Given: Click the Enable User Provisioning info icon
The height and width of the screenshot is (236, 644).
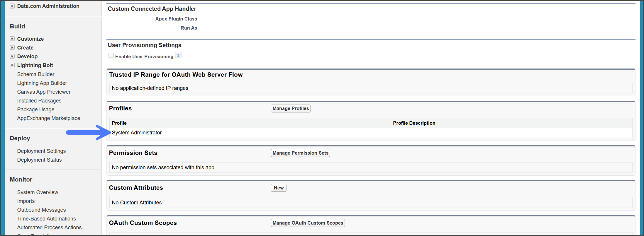Looking at the screenshot, I should 178,55.
